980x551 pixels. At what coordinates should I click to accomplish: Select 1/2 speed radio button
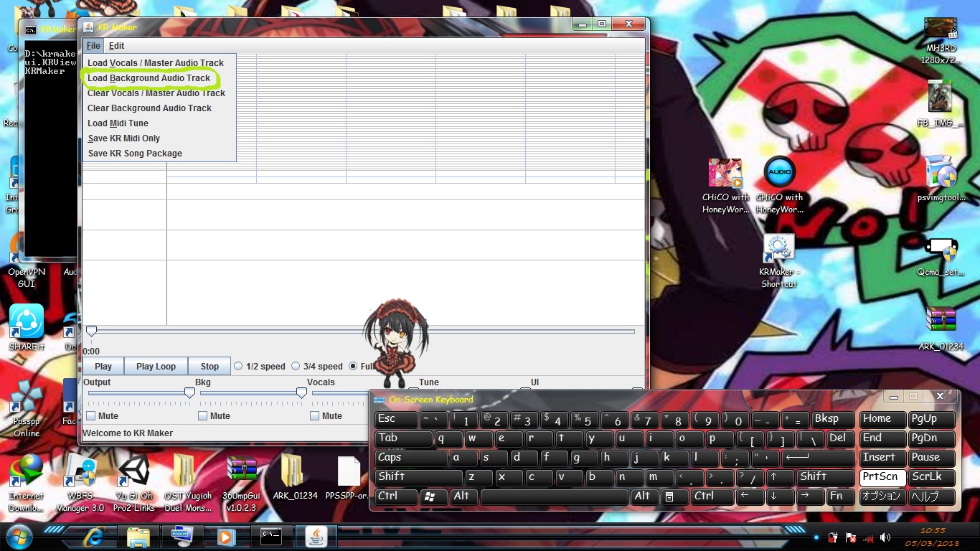(239, 366)
